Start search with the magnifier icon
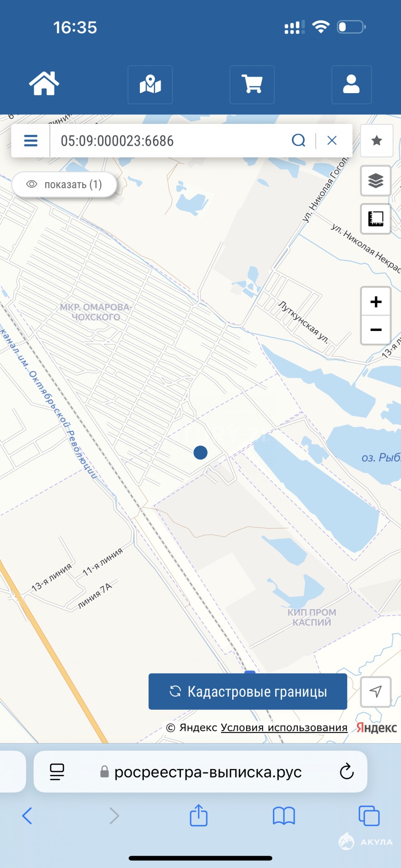401x868 pixels. pos(299,141)
